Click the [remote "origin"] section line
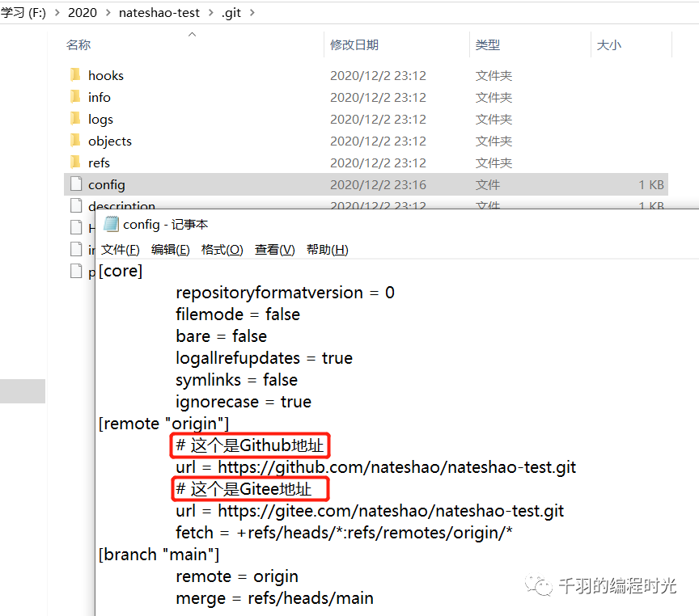 point(163,424)
